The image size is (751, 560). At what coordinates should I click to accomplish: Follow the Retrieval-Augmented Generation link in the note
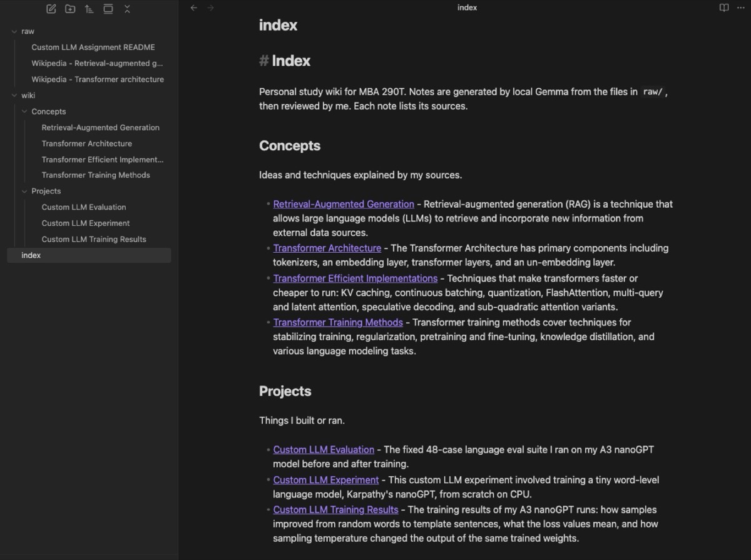pos(344,204)
